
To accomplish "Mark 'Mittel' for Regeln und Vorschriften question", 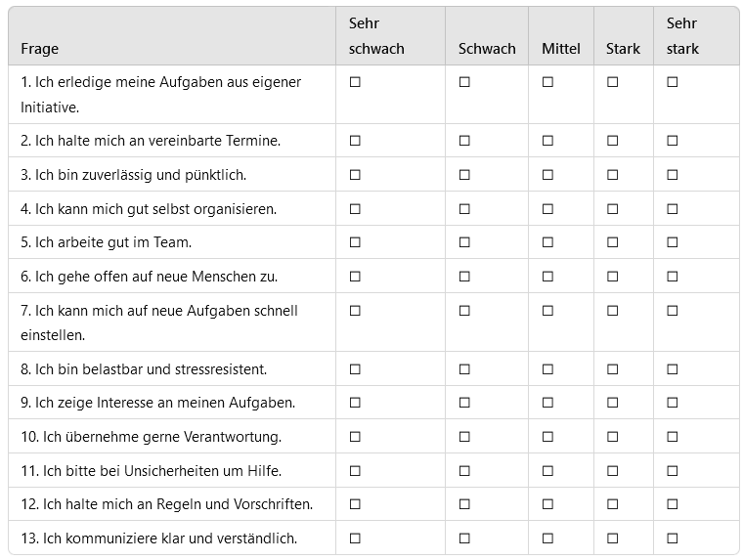I will point(547,504).
